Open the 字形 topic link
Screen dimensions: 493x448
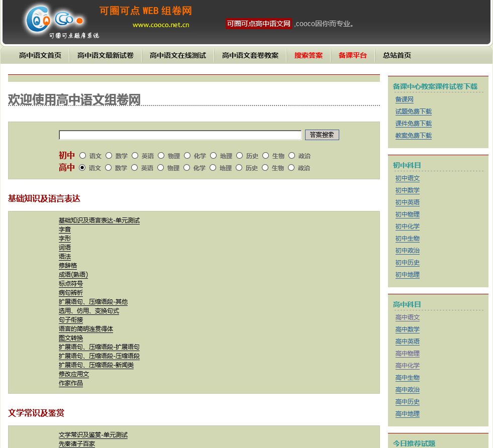click(65, 239)
